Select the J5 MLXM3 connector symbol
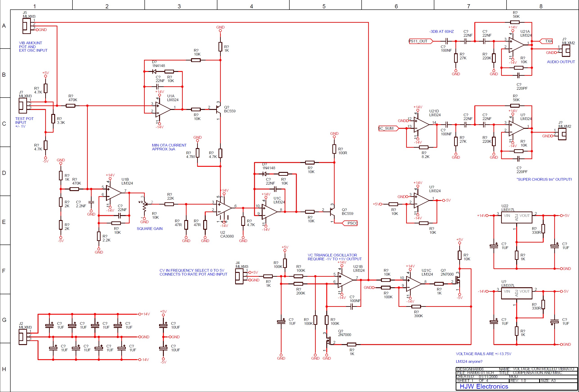579x392 pixels. 26,26
